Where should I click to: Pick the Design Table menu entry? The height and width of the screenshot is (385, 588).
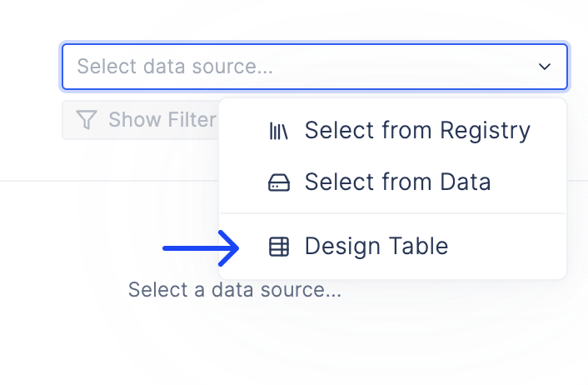[392, 247]
